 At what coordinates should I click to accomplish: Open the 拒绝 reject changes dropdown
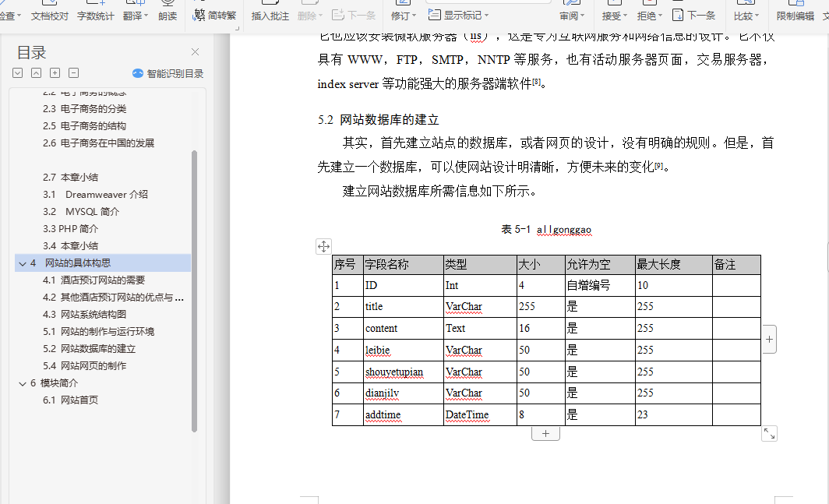click(649, 16)
